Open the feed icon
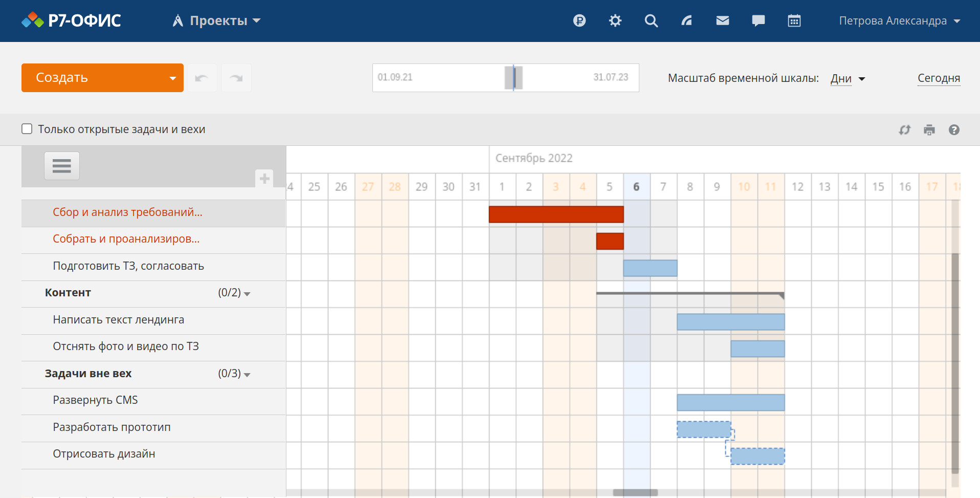Screen dimensions: 980x498 [687, 20]
